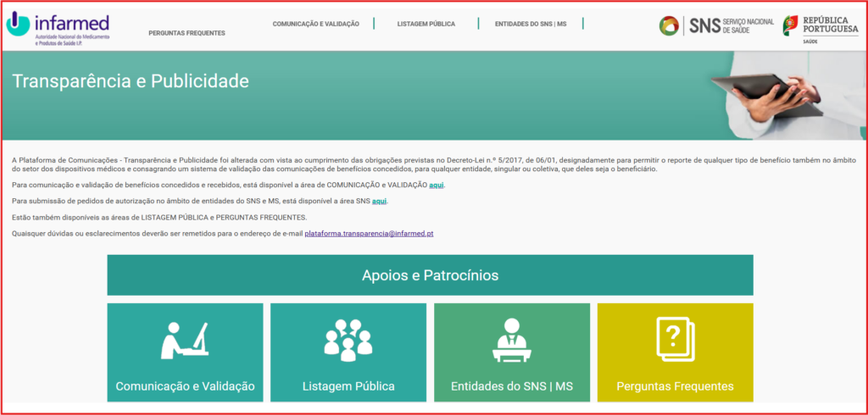The height and width of the screenshot is (415, 868).
Task: Follow 'aqui' link for the SNS area
Action: (379, 201)
